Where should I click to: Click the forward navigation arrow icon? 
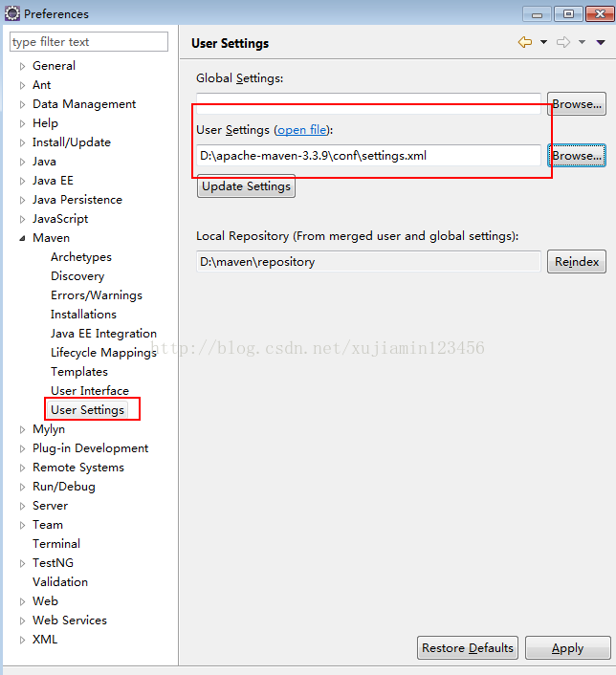coord(563,42)
